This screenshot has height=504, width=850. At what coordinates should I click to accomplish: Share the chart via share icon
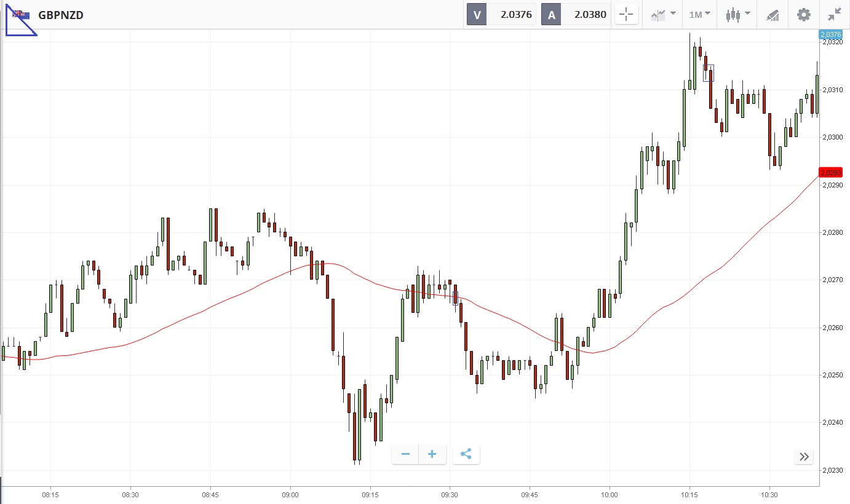[x=466, y=454]
